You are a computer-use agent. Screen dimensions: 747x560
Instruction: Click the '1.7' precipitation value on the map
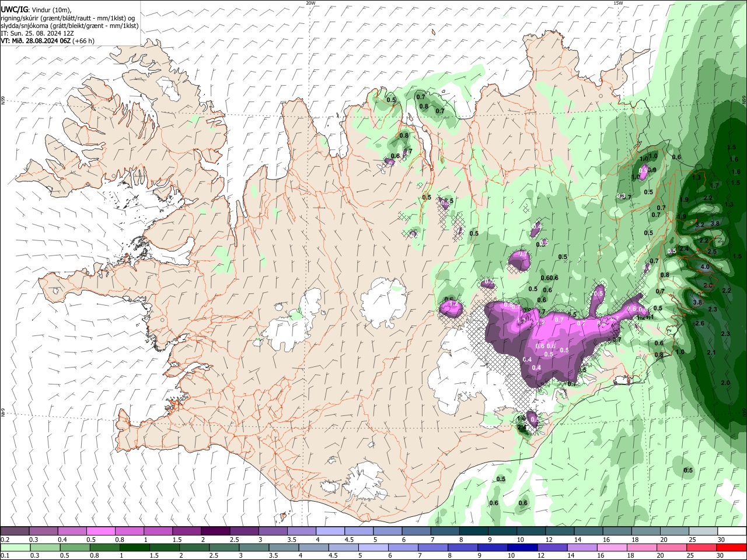click(715, 185)
